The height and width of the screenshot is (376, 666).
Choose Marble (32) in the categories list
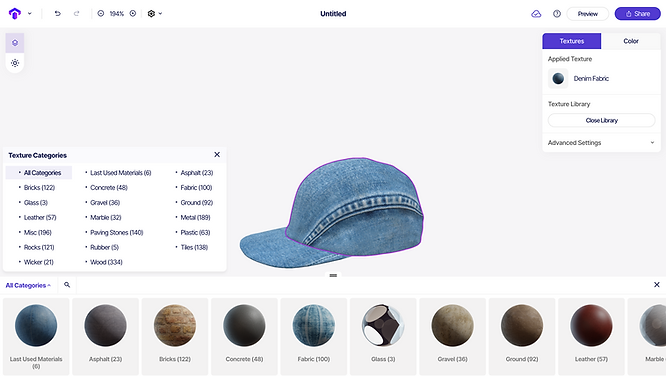tap(105, 218)
